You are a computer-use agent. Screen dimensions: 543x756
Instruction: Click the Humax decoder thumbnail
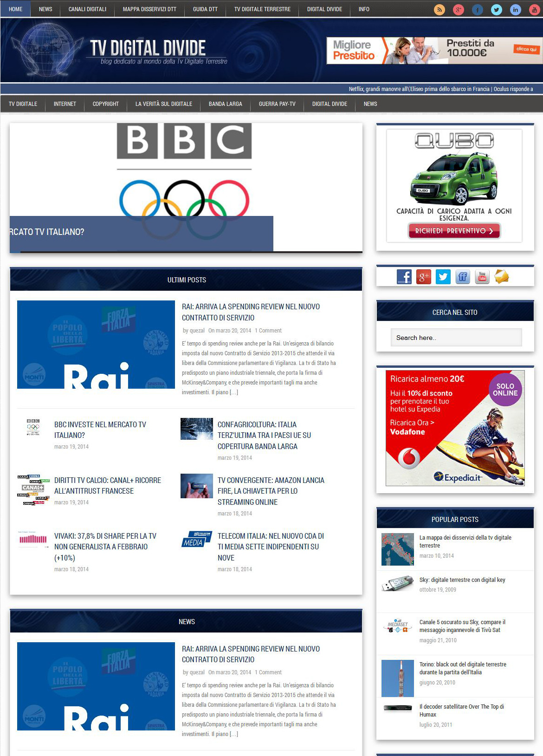click(398, 708)
